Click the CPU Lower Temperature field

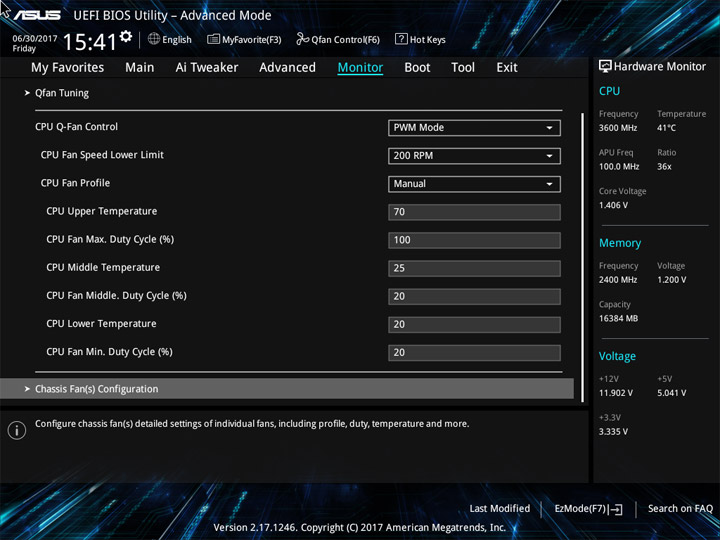pos(474,325)
